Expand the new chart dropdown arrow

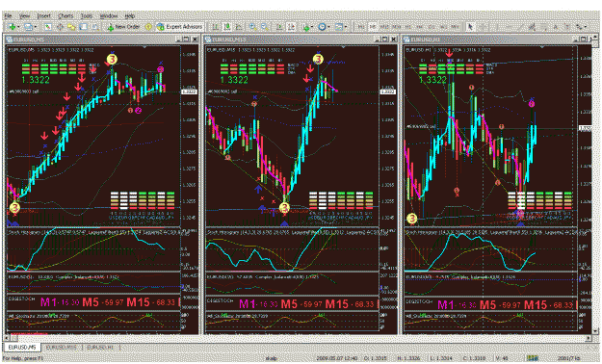tap(18, 27)
